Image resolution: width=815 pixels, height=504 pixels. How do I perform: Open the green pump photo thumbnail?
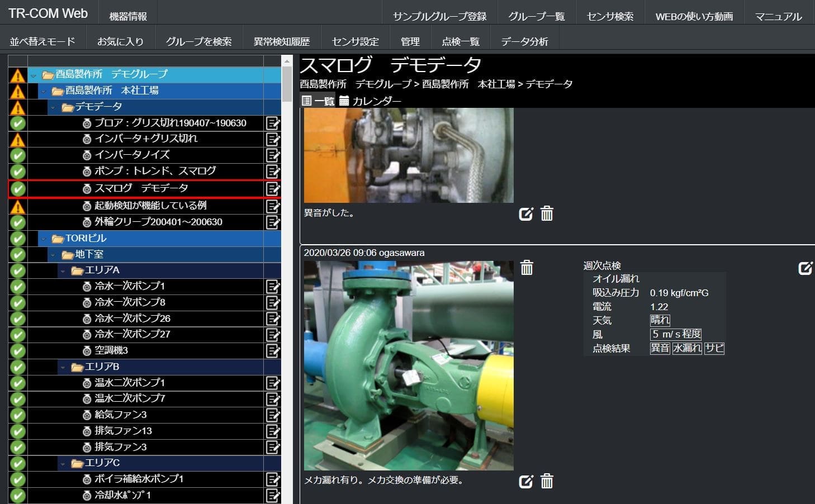pos(409,365)
